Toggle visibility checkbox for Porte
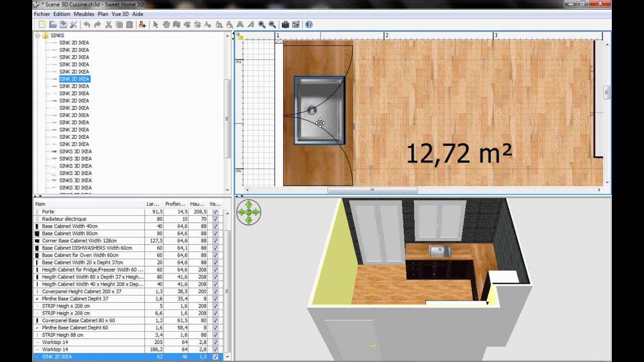 pyautogui.click(x=215, y=212)
